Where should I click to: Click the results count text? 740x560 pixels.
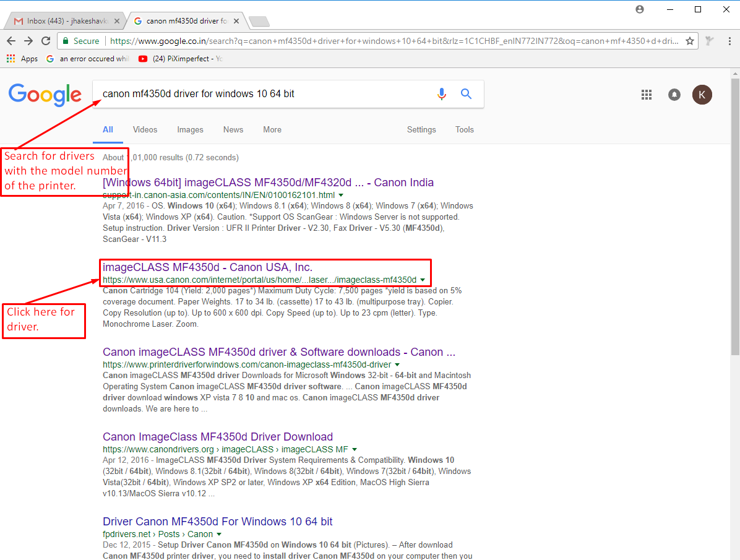[171, 158]
